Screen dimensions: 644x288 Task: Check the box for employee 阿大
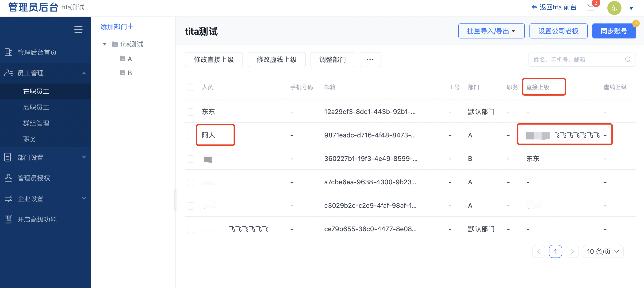[191, 135]
